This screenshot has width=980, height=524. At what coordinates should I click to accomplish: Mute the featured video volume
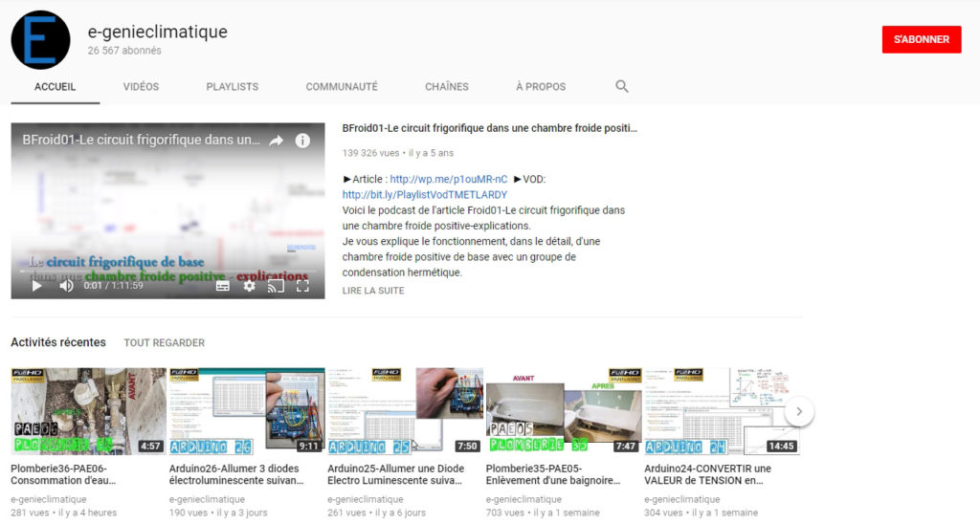[66, 285]
